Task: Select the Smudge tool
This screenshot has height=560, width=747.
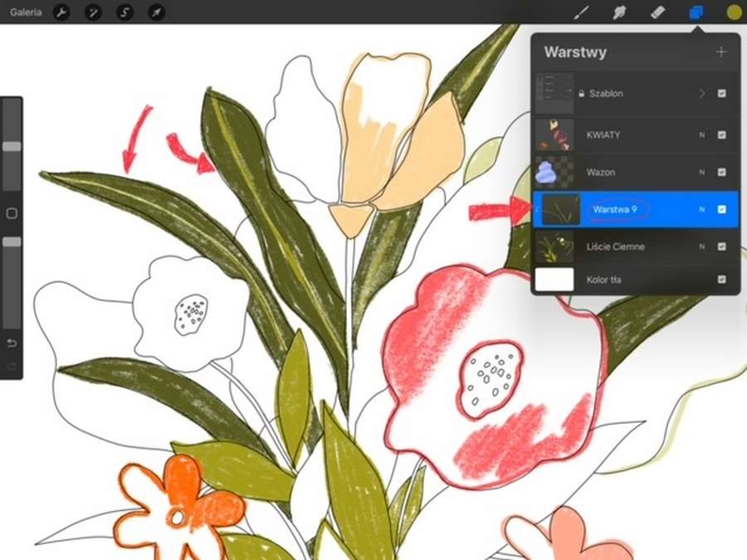Action: pos(619,12)
